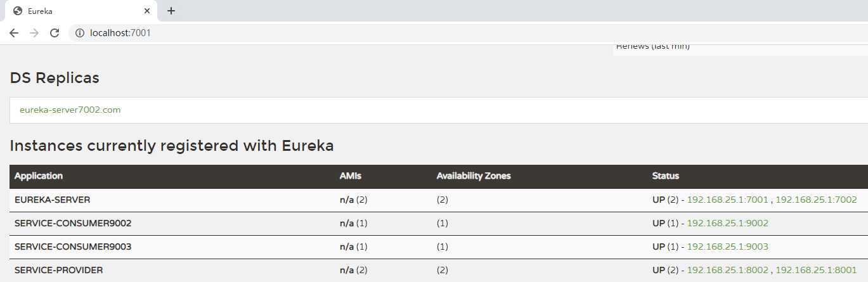Screen dimensions: 868x282
Task: Click the Eureka tab globe favicon
Action: coord(17,11)
